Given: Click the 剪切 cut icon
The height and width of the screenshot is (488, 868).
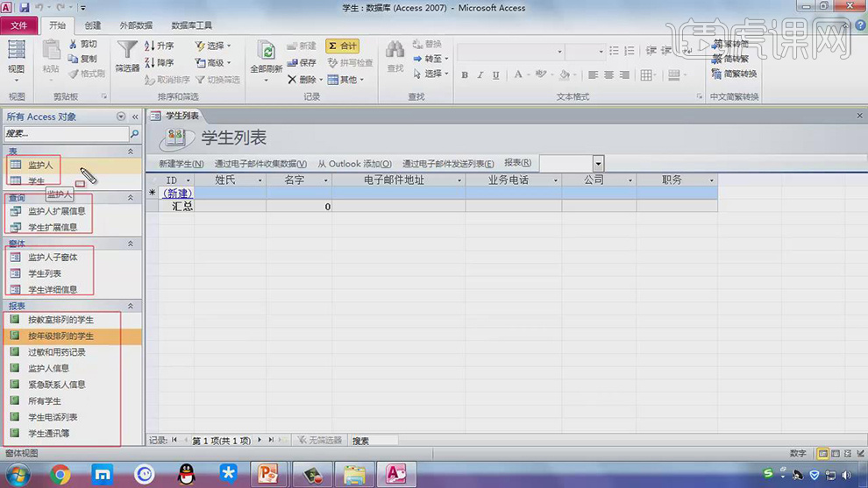Looking at the screenshot, I should click(83, 45).
